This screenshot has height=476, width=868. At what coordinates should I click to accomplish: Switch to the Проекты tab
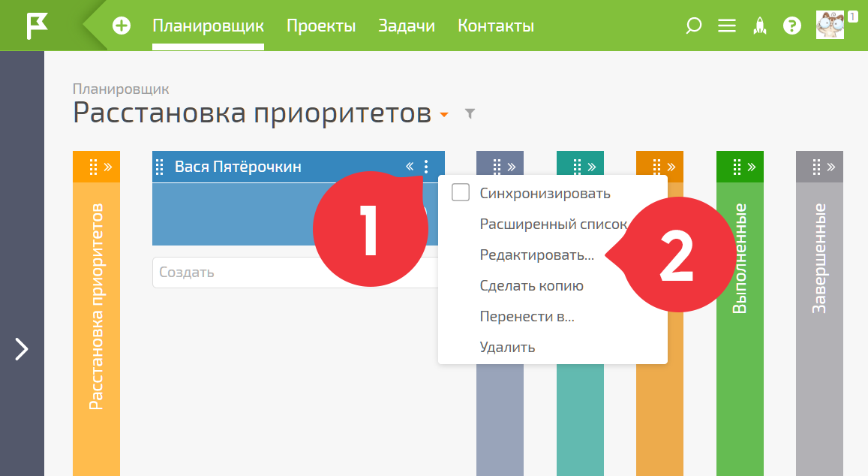pos(321,26)
